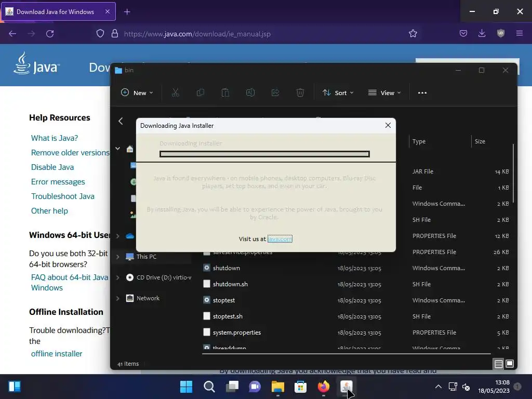Open the Firefox hamburger menu

point(520,33)
